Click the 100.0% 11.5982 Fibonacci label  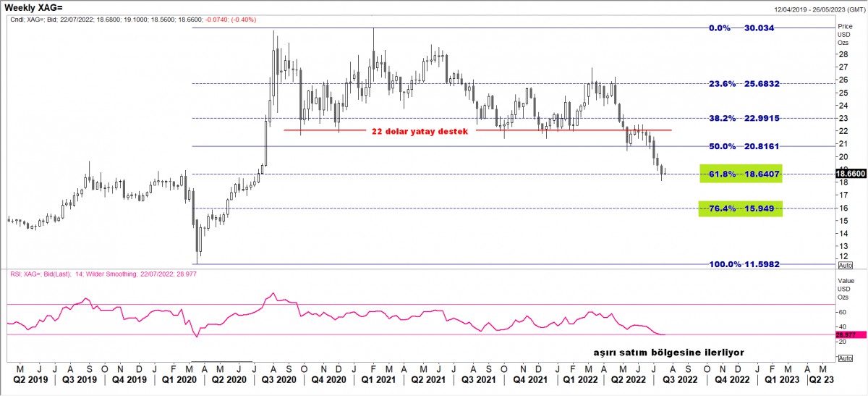pos(741,264)
